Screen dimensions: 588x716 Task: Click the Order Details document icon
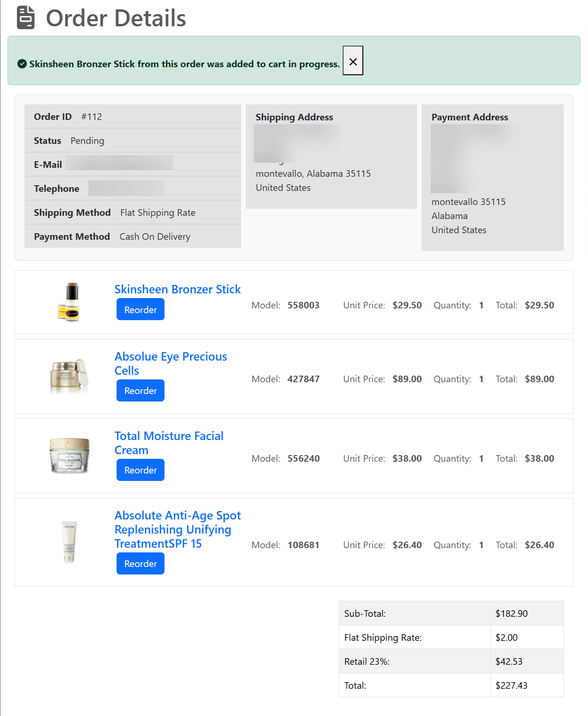click(26, 18)
